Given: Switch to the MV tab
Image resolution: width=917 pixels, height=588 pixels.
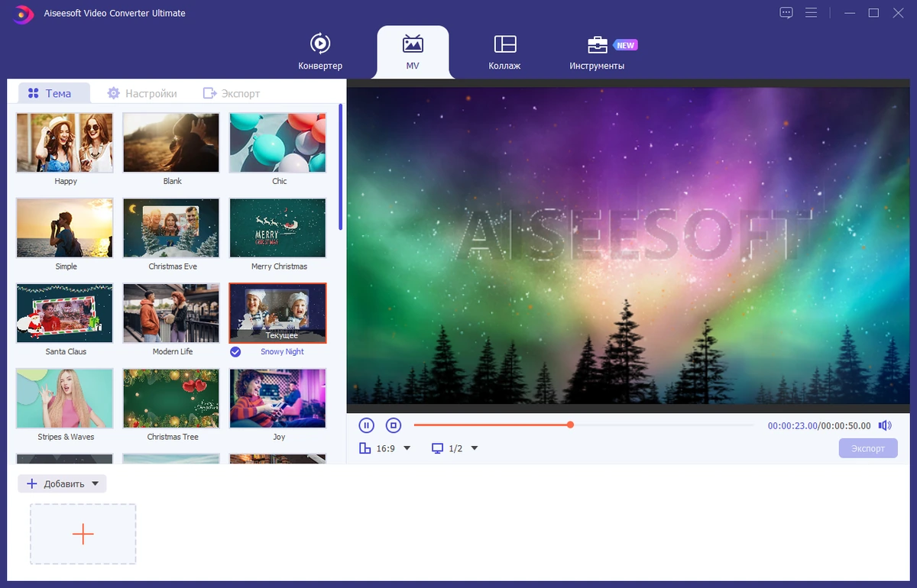Looking at the screenshot, I should (413, 52).
